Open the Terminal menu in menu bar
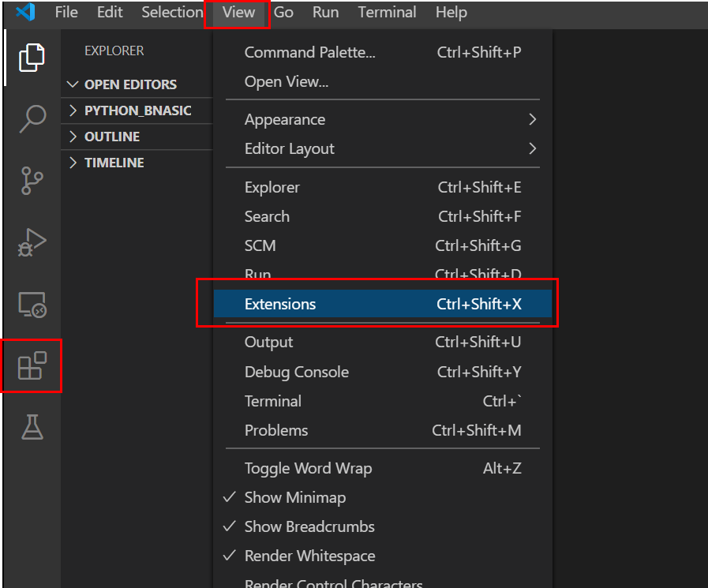 [387, 13]
